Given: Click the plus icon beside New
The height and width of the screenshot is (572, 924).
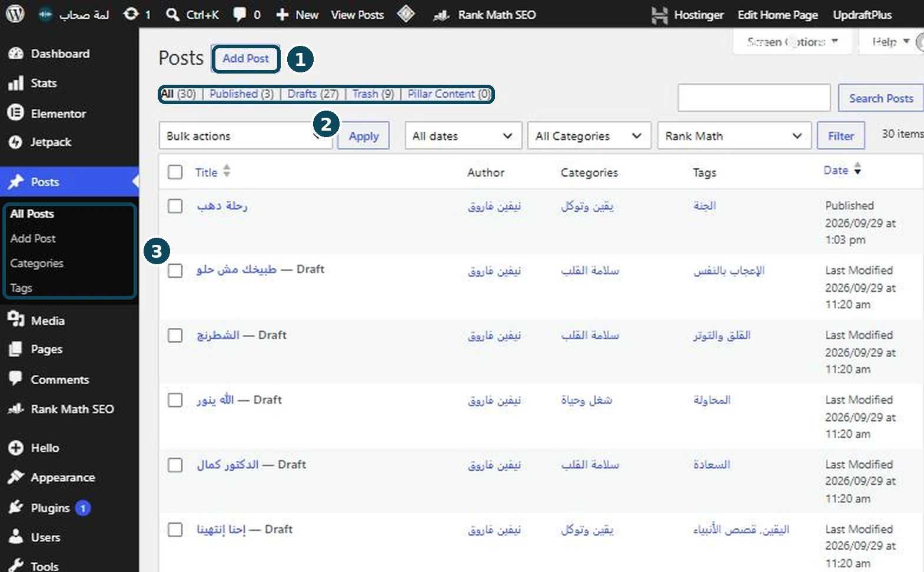Looking at the screenshot, I should point(282,15).
